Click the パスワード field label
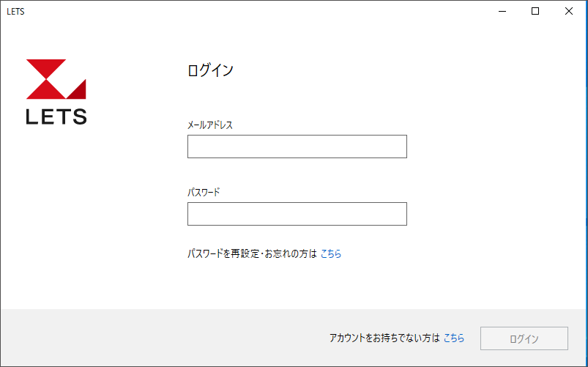The image size is (588, 367). 204,193
